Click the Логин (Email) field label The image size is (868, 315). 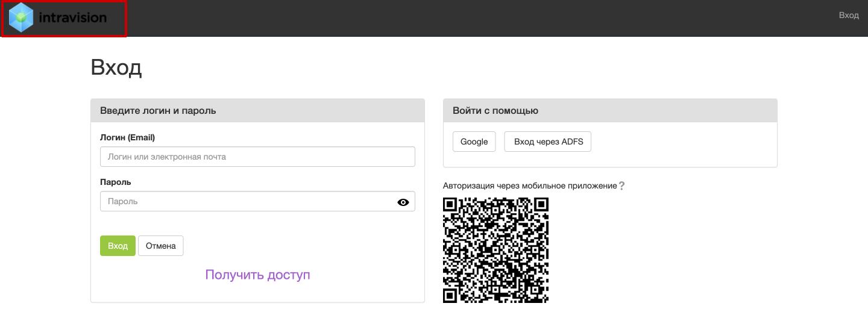(127, 137)
